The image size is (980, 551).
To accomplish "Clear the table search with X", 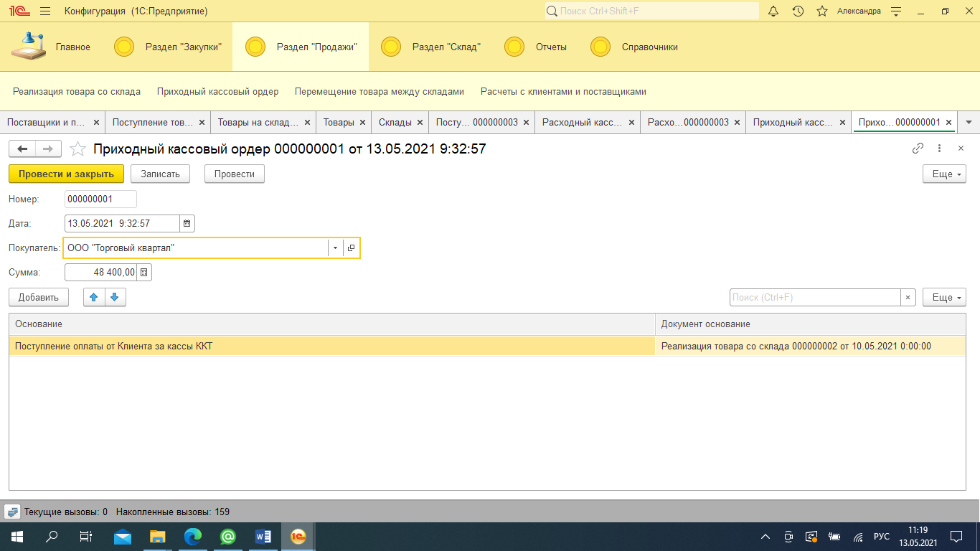I will [x=908, y=297].
